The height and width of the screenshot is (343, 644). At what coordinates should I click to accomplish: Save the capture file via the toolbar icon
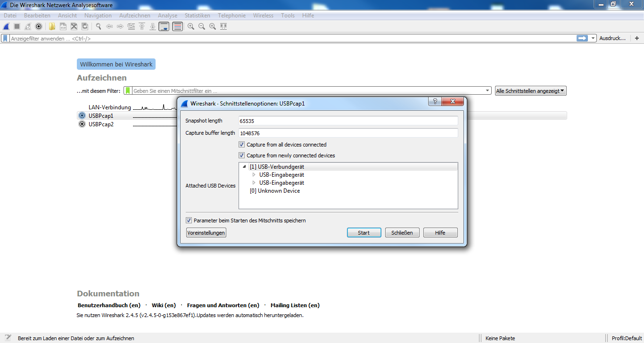(x=63, y=27)
